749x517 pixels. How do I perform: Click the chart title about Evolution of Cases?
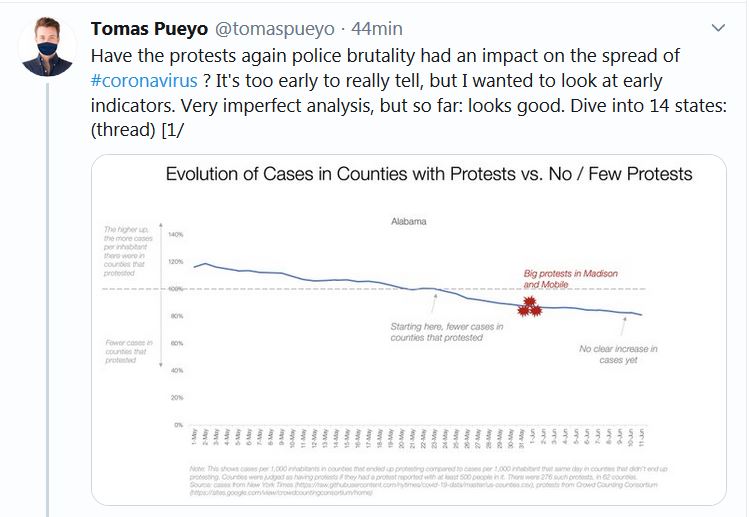[428, 174]
